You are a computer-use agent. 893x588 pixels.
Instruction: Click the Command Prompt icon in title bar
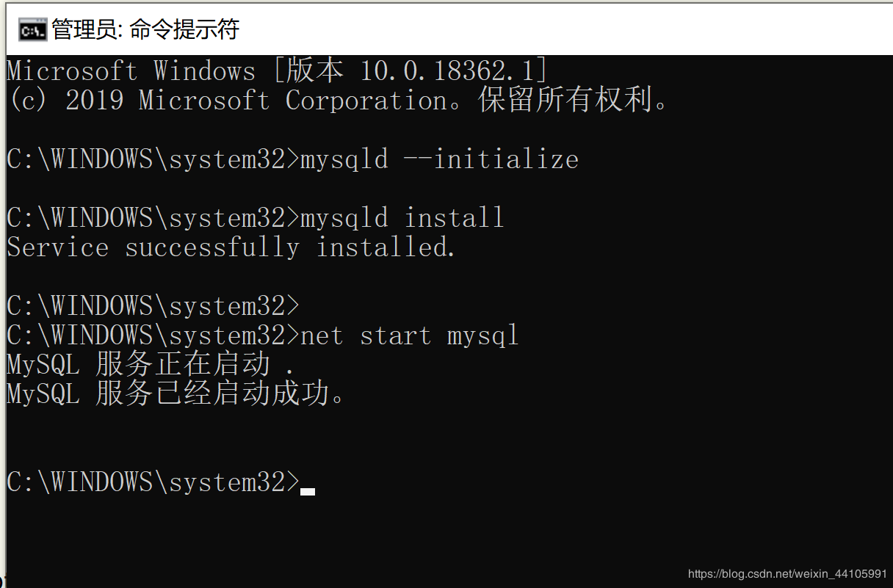tap(32, 30)
